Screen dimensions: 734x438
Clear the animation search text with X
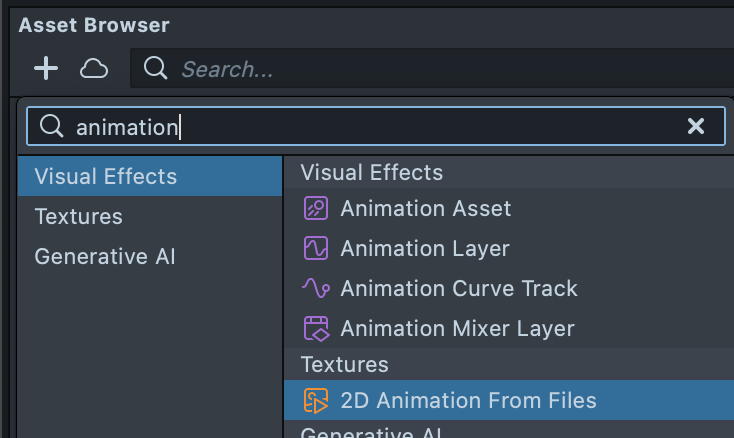pyautogui.click(x=696, y=126)
